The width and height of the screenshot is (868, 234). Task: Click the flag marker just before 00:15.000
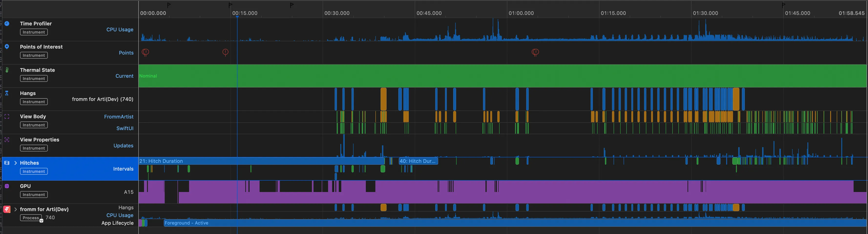click(230, 5)
